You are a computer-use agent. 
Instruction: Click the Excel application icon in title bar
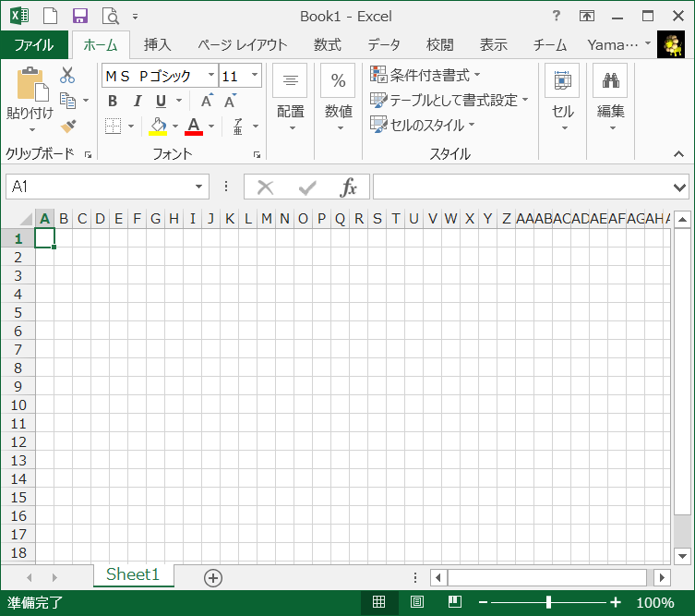(19, 16)
